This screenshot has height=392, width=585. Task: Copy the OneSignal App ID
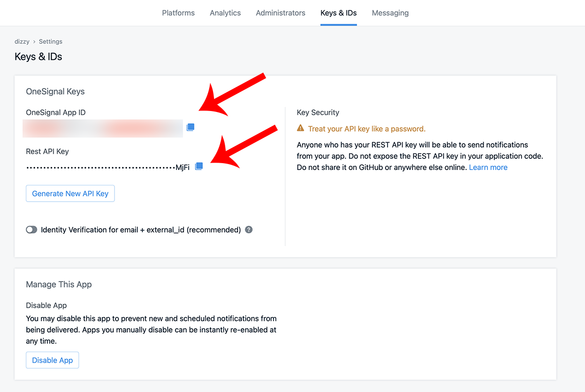(191, 127)
